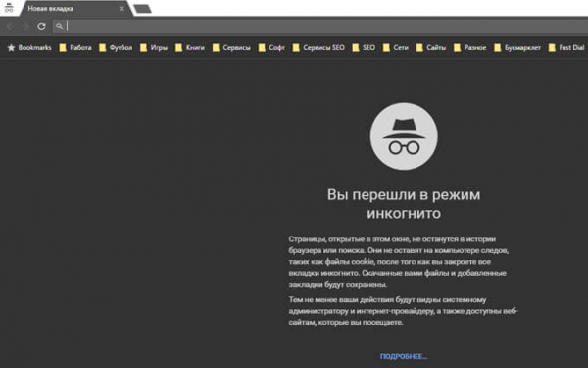Click the heading "Вы перешли в режим инкогнито"

404,204
